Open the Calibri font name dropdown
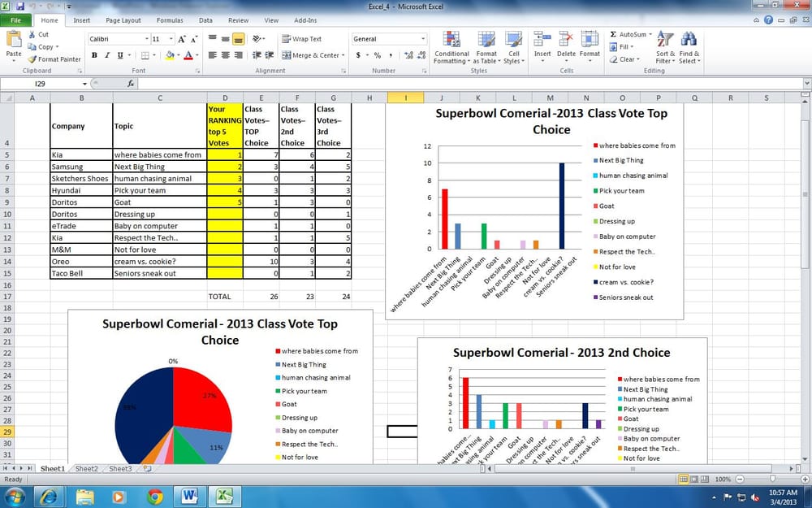This screenshot has width=812, height=508. (147, 39)
